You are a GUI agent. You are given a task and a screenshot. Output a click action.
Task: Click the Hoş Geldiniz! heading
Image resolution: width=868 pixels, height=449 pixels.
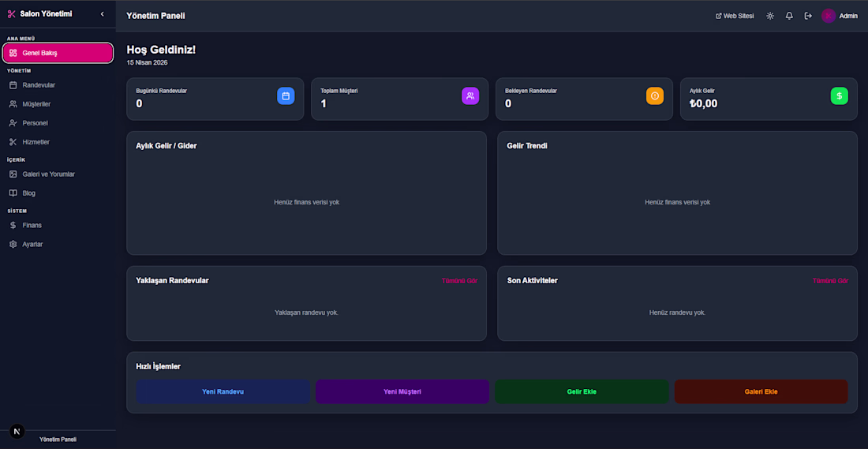pos(161,50)
